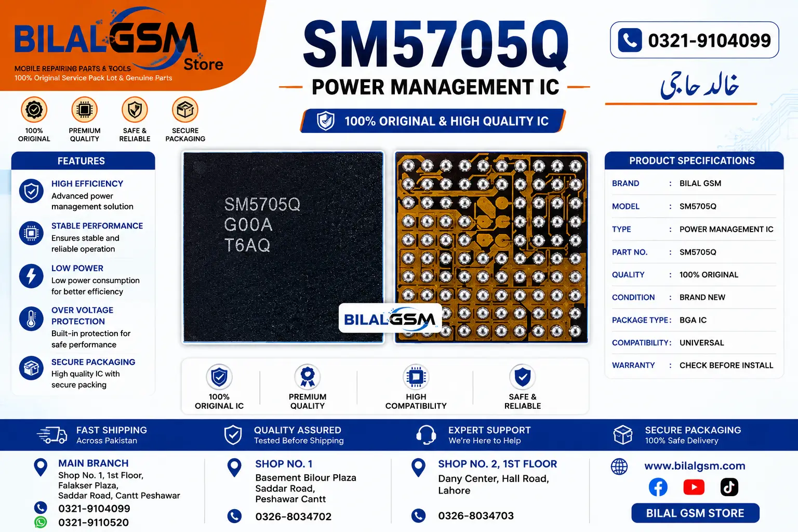Click the Safe & Reliable checkmark shield icon

click(x=523, y=377)
